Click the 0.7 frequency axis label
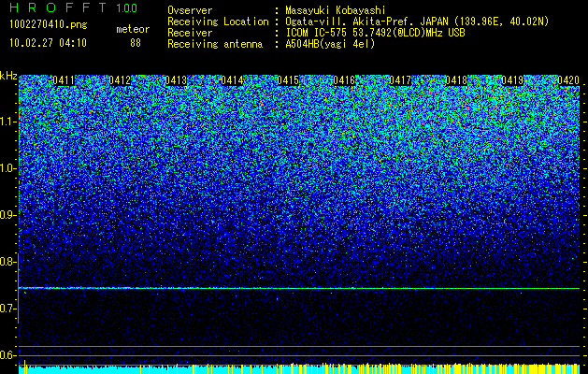Screen dimensions: 588x374 [x=8, y=309]
